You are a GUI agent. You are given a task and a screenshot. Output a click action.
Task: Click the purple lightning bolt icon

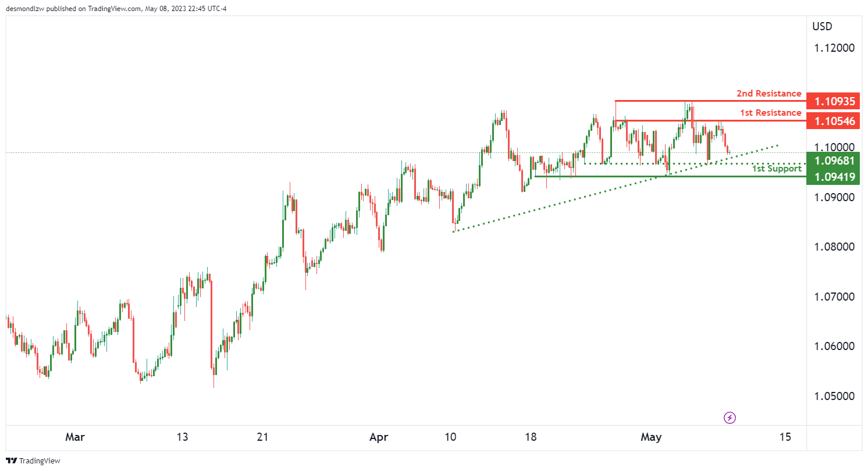pos(730,418)
